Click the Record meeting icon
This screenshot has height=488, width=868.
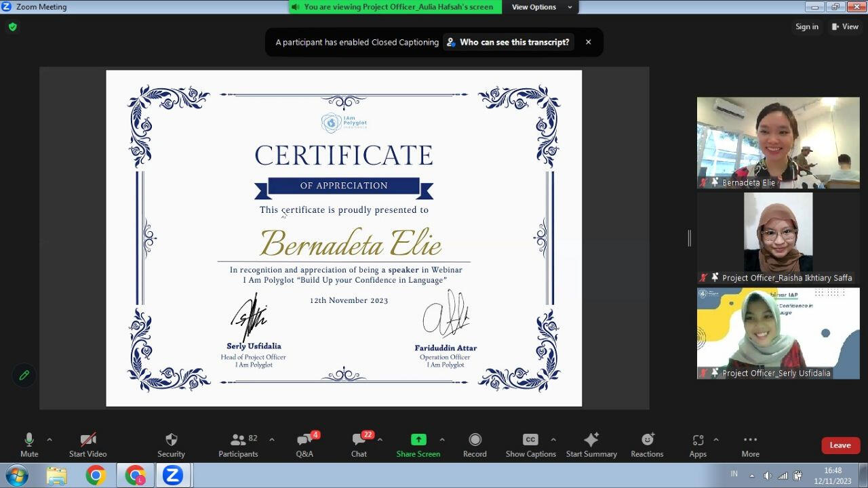click(x=475, y=440)
